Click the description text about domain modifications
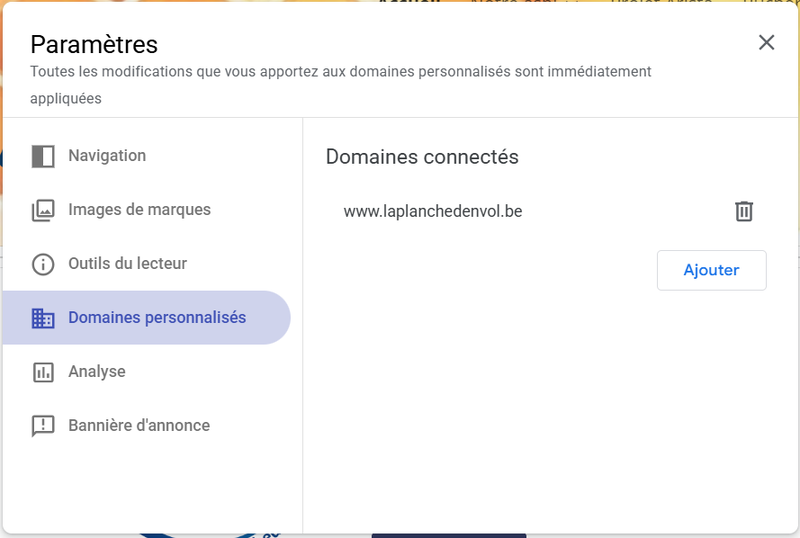 (340, 72)
